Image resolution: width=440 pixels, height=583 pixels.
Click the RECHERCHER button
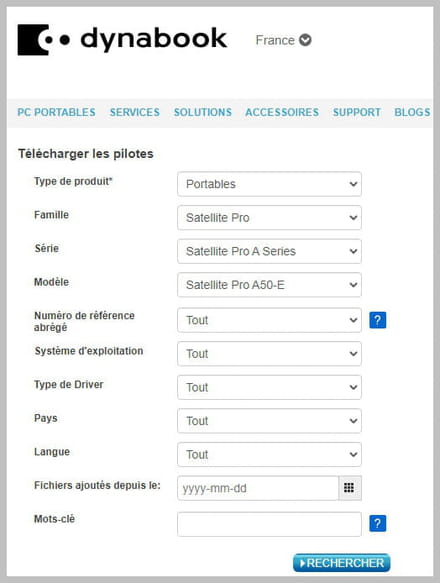341,563
